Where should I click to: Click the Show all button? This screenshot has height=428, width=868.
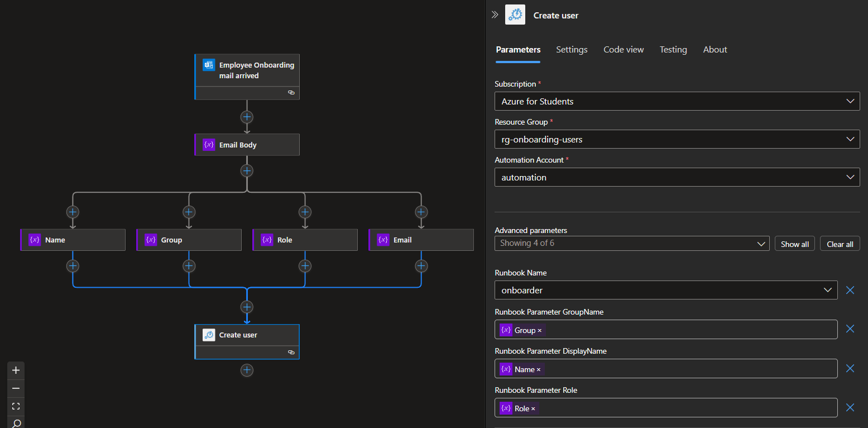[x=794, y=244]
